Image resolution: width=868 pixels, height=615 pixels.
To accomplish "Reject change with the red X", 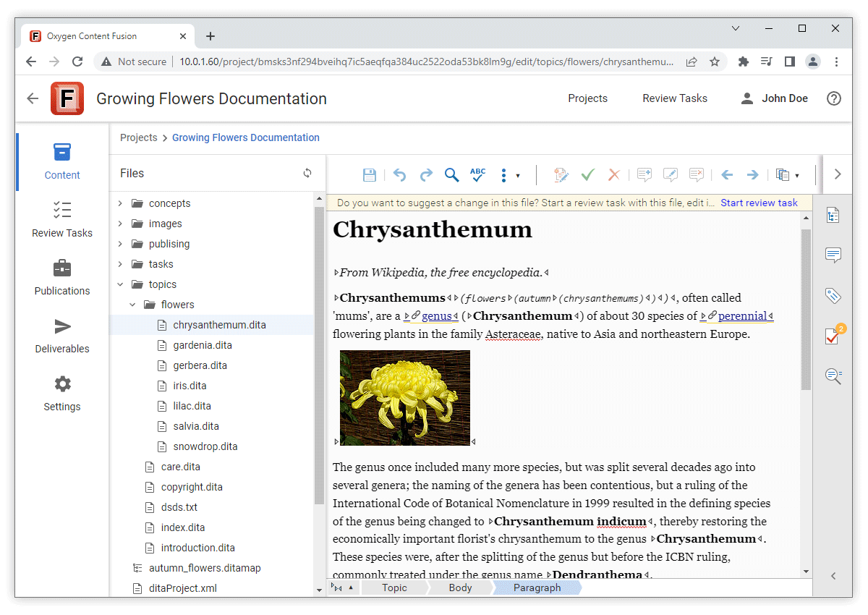I will (614, 174).
